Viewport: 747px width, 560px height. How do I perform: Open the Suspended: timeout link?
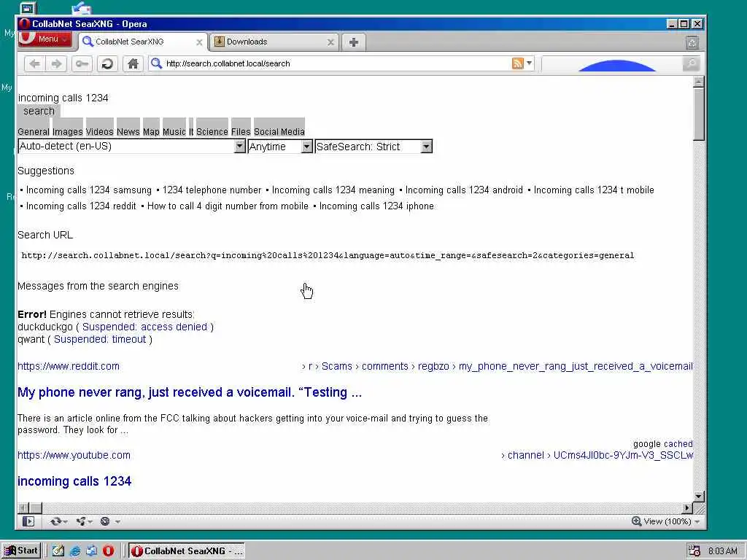click(100, 340)
